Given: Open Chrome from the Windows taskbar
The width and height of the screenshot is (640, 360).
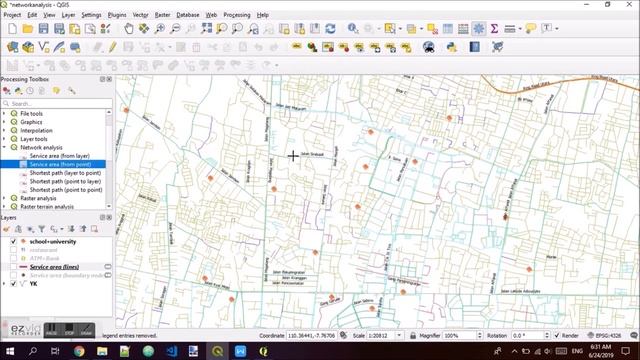Looking at the screenshot, I should (79, 351).
